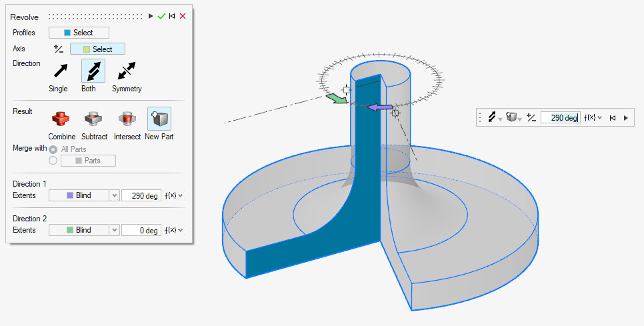This screenshot has width=644, height=326.
Task: Click the purple direction arrow handle in viewport
Action: (x=381, y=107)
